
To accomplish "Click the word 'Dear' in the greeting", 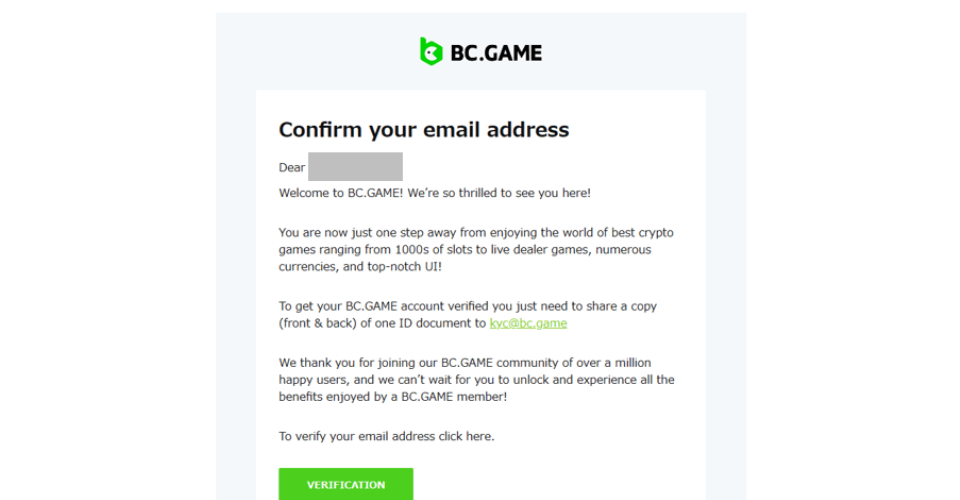I will click(291, 168).
